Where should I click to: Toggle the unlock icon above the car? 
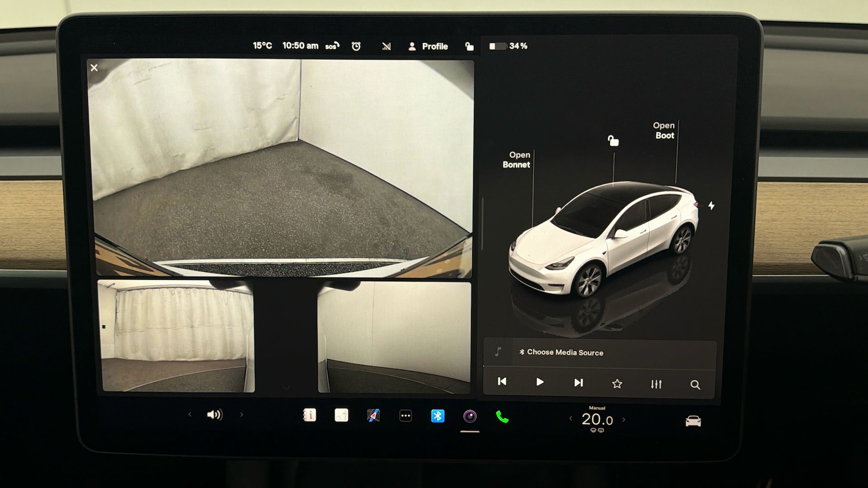click(613, 141)
